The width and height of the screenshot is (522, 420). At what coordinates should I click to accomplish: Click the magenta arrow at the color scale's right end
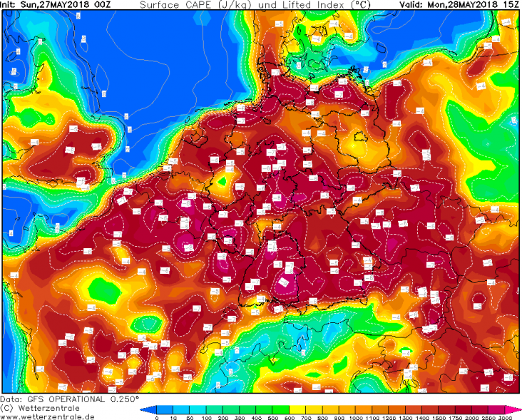pos(512,410)
